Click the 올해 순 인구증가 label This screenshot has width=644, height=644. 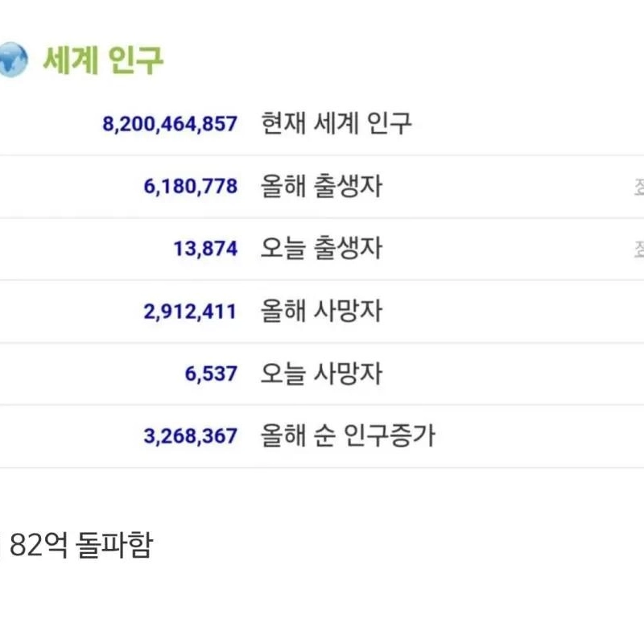[x=347, y=436]
